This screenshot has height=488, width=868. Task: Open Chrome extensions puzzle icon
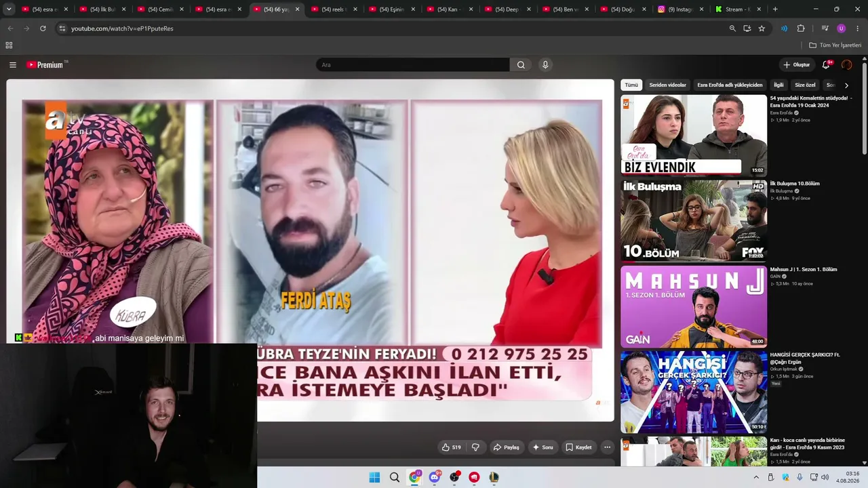(801, 28)
